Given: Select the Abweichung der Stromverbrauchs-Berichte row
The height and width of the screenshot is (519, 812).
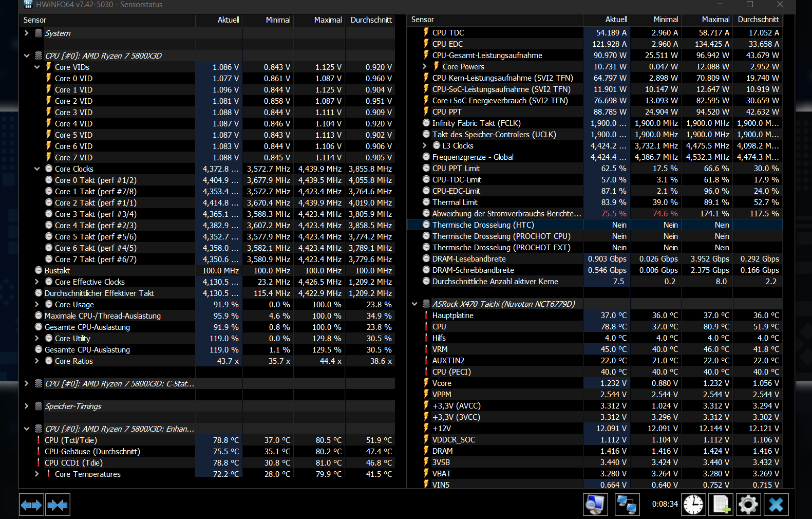Looking at the screenshot, I should [595, 213].
